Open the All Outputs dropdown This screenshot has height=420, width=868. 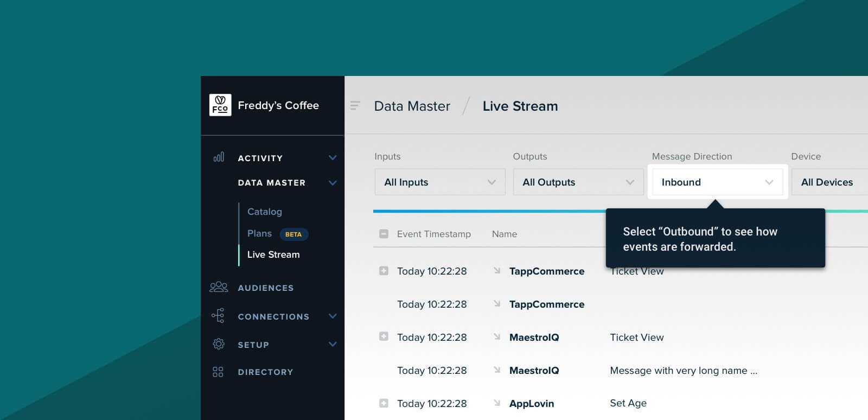click(578, 182)
